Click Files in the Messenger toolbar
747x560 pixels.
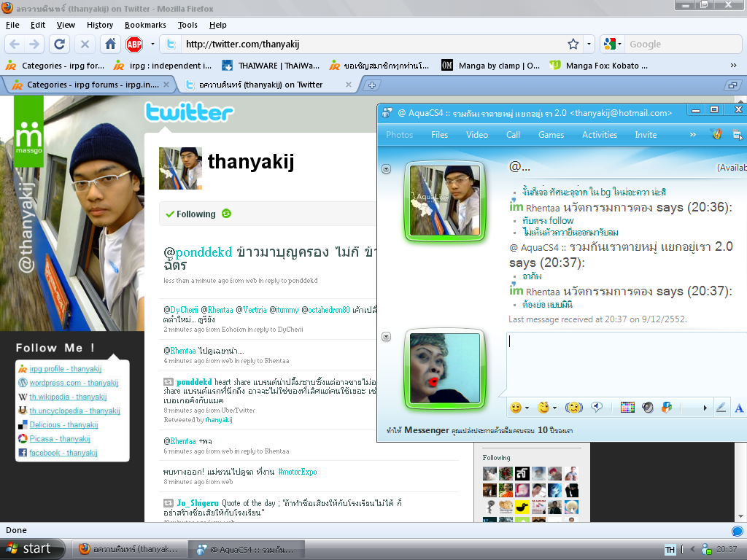439,135
